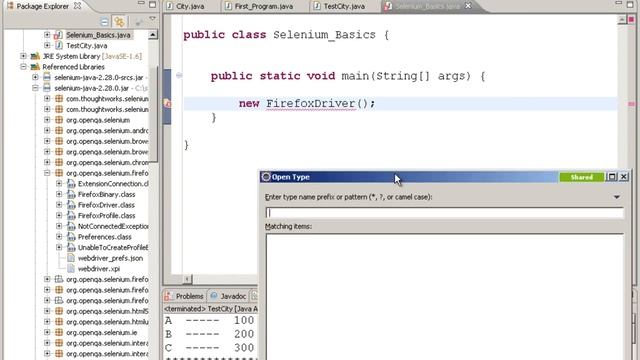Screen dimensions: 640x360
Task: Click the Collapse All icon in Package Explorer
Action: [104, 21]
